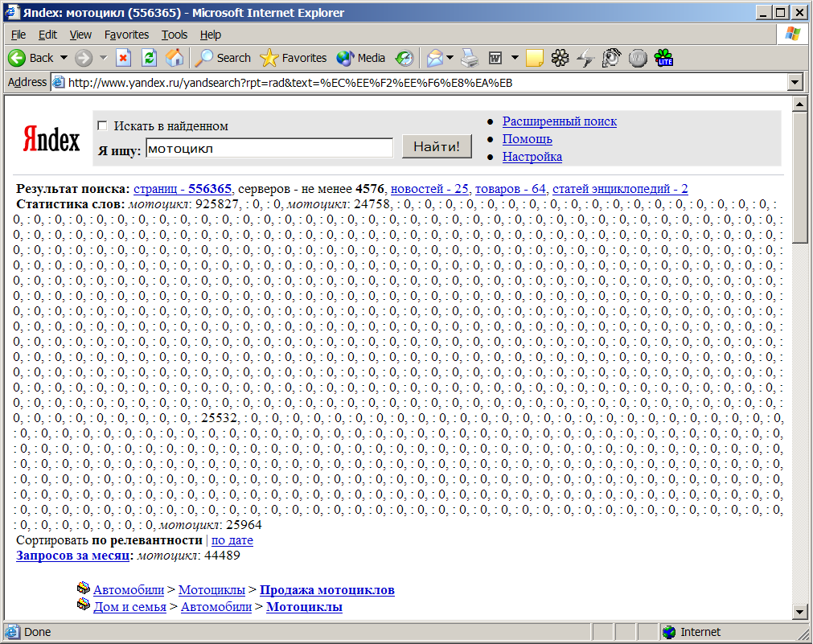Click the Windows flag logo

792,35
